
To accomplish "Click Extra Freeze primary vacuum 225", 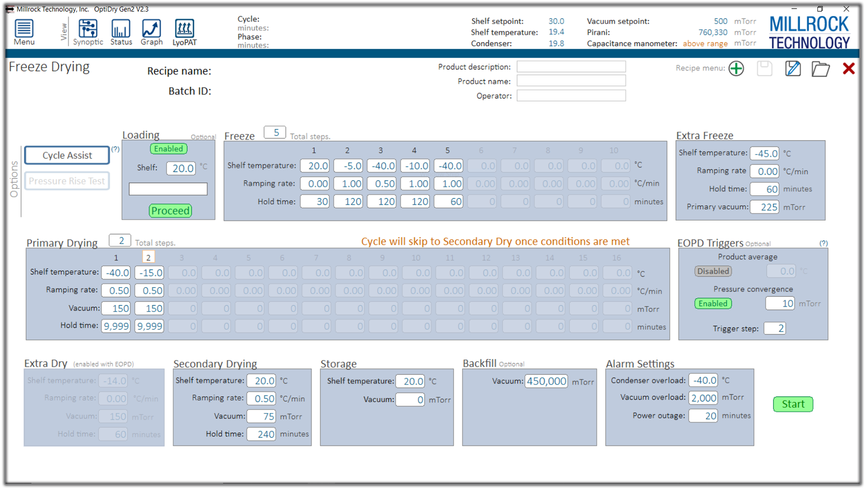I will point(764,207).
